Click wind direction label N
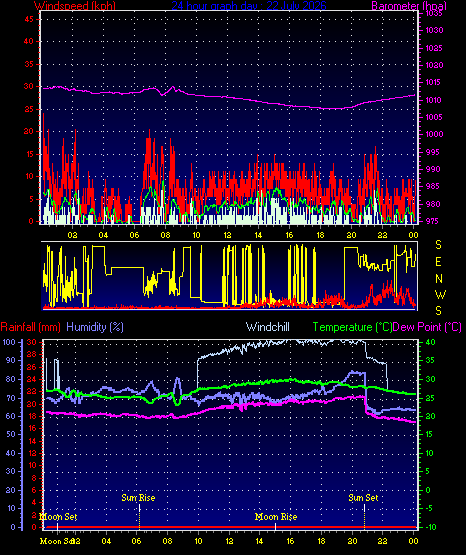 click(439, 279)
